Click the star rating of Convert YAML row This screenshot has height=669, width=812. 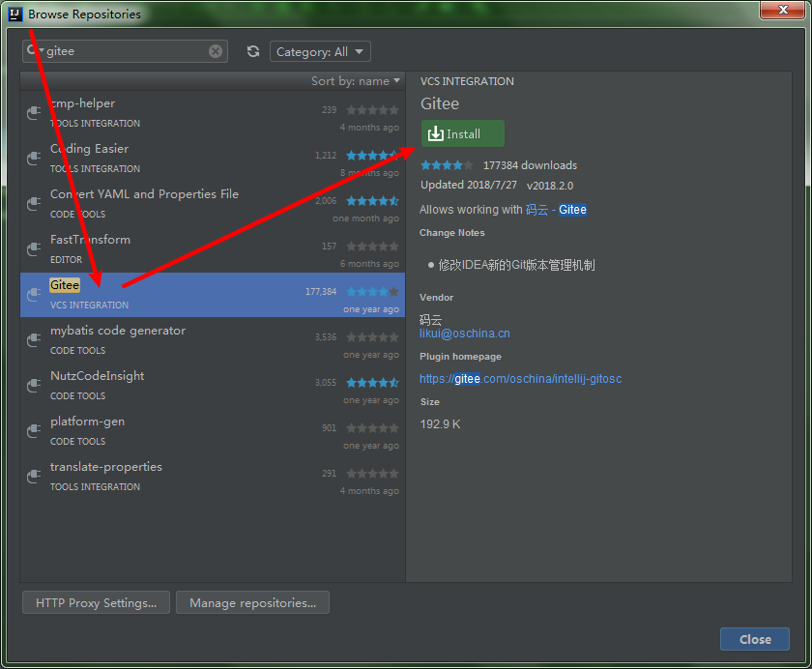[x=372, y=201]
